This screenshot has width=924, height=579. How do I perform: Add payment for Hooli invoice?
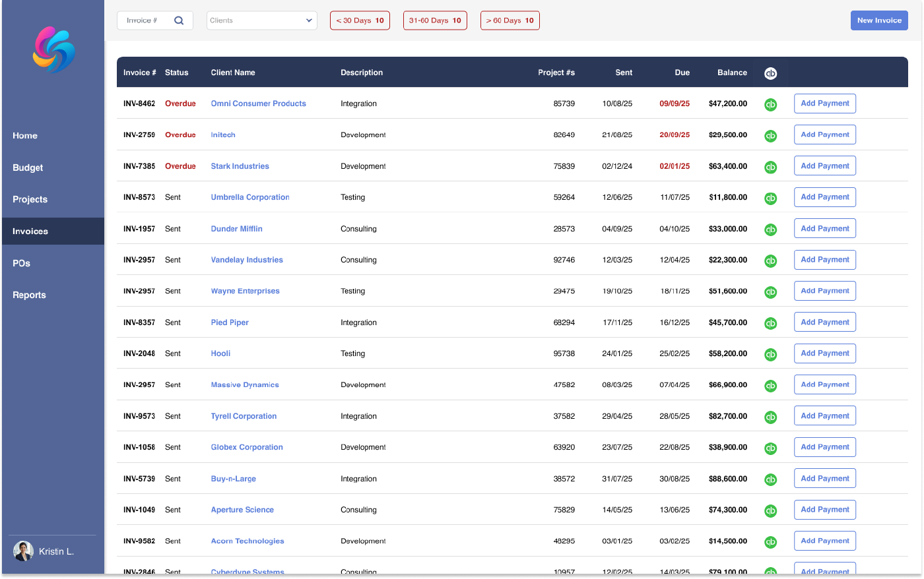[x=824, y=353]
